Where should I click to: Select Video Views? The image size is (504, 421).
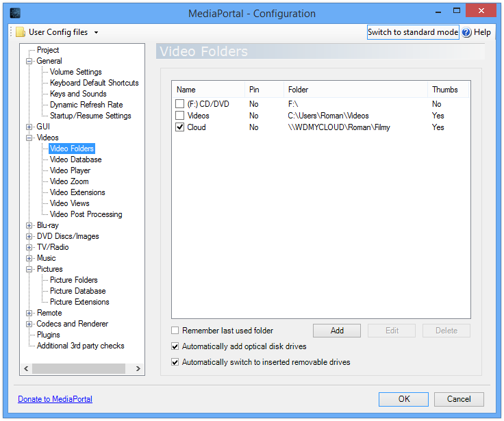(69, 203)
